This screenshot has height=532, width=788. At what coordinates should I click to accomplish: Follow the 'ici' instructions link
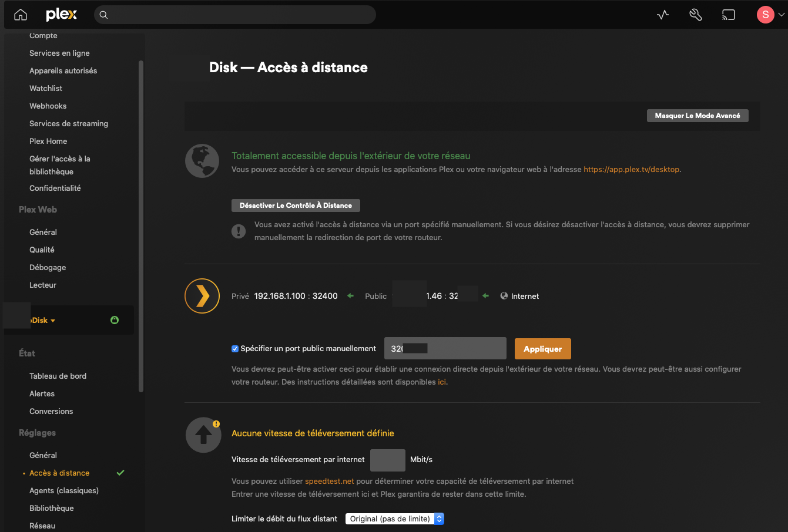click(441, 382)
